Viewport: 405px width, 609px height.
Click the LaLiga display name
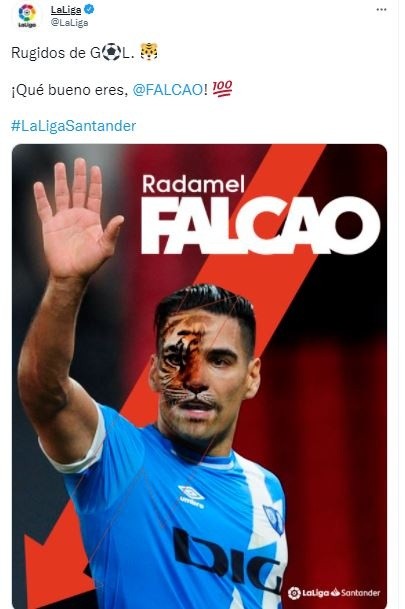pos(66,9)
